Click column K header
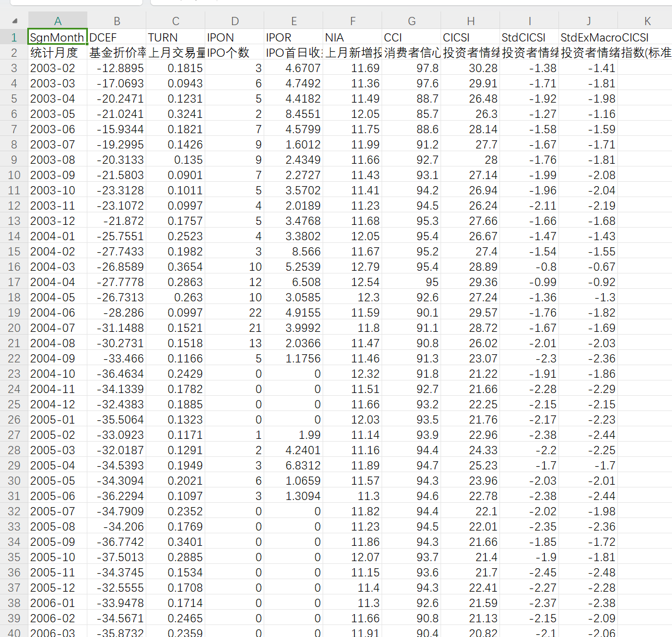Screen dimensions: 672x637 (x=647, y=21)
